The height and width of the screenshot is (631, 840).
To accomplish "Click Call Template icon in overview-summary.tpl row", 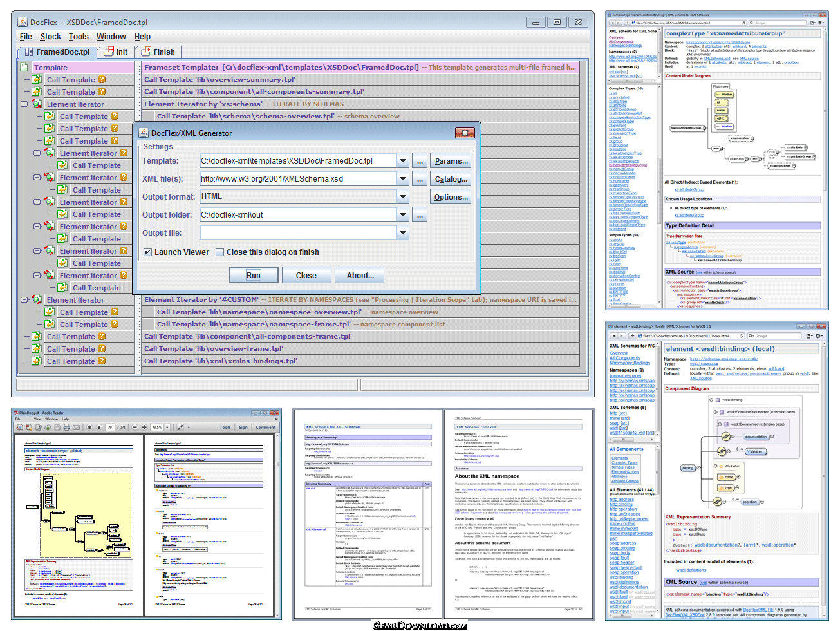I will (x=37, y=79).
